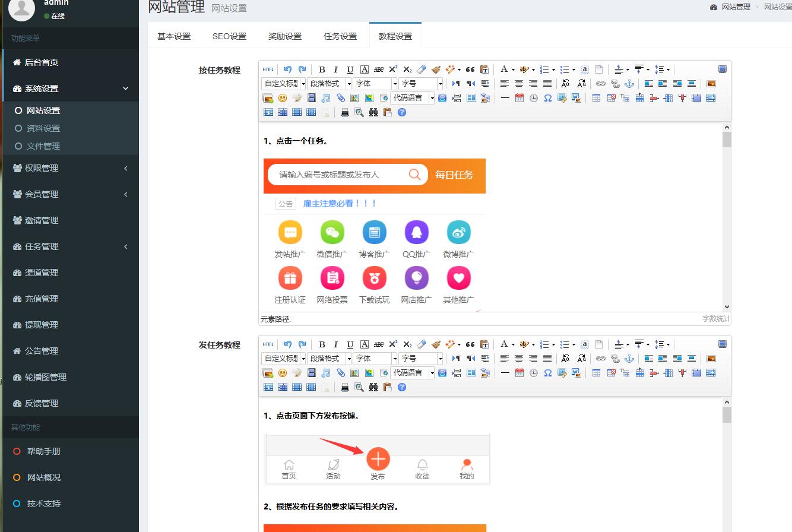Select the underline icon in the top editor toolbar
Viewport: 792px width, 532px height.
pyautogui.click(x=350, y=69)
